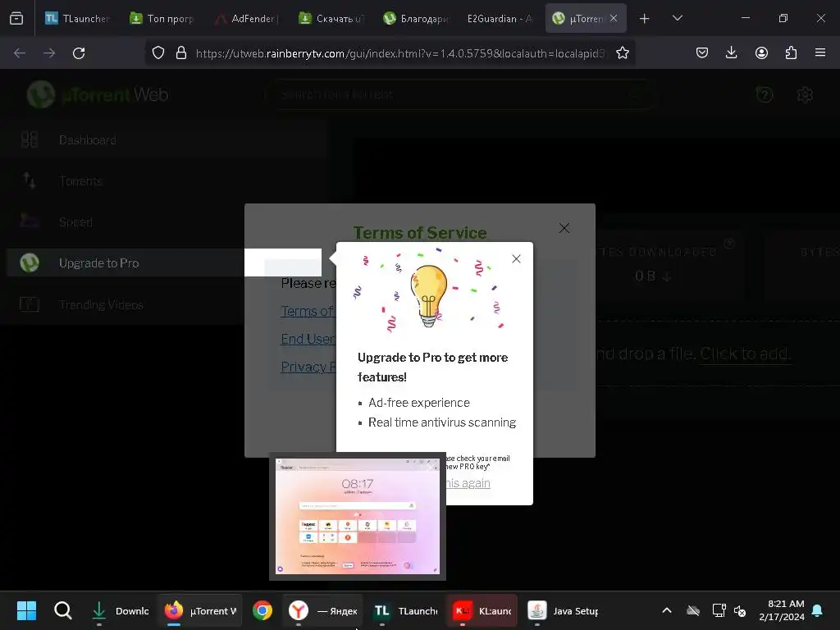Click the site padlock icon
The width and height of the screenshot is (840, 630).
click(181, 53)
